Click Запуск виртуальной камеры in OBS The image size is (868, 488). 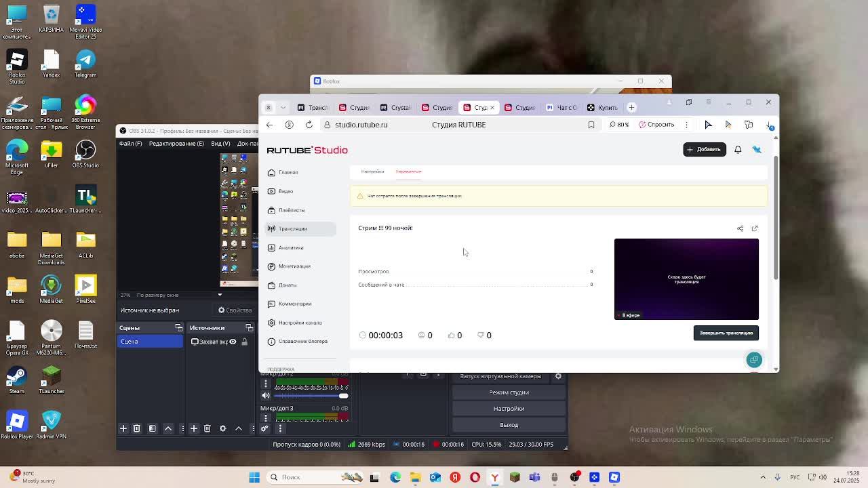[x=500, y=376]
